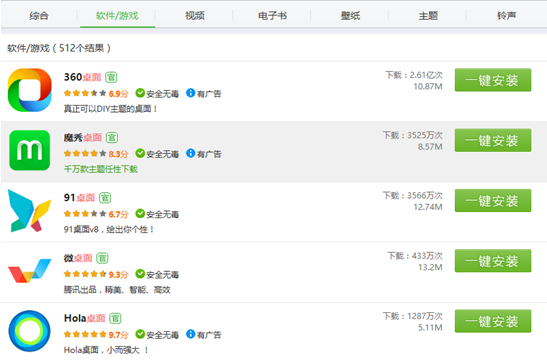
Task: Click the 有广告 info icon for Hola桌面
Action: coord(190,334)
